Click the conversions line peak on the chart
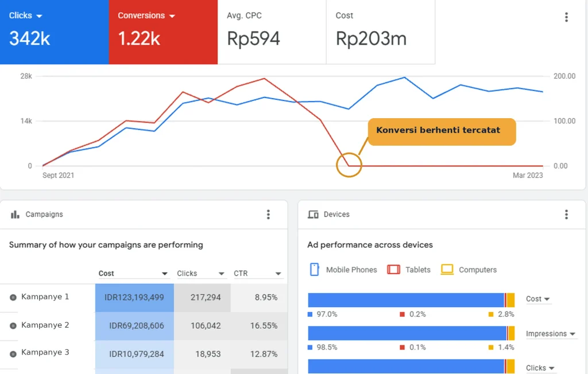Image resolution: width=588 pixels, height=374 pixels. coord(264,79)
